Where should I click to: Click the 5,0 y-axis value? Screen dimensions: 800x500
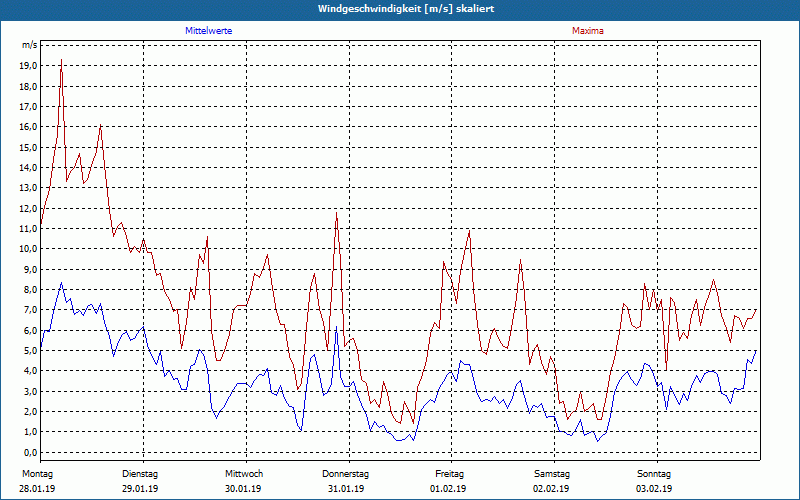(x=30, y=351)
